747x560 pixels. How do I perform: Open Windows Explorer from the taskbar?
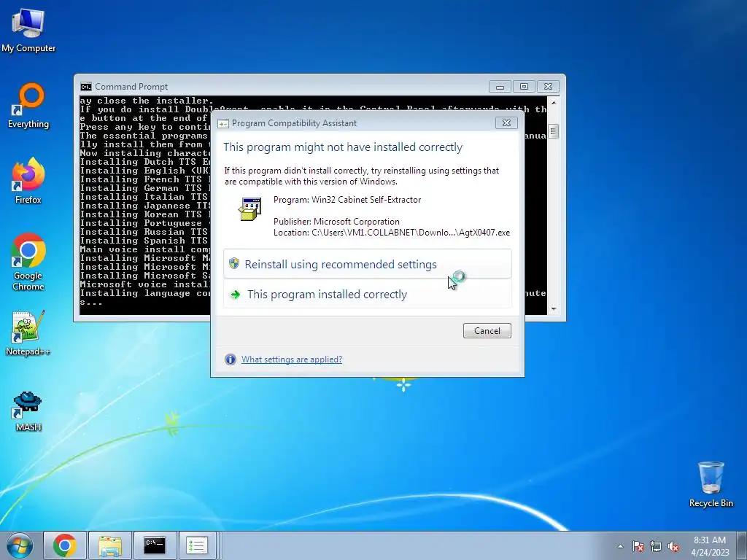click(x=110, y=545)
